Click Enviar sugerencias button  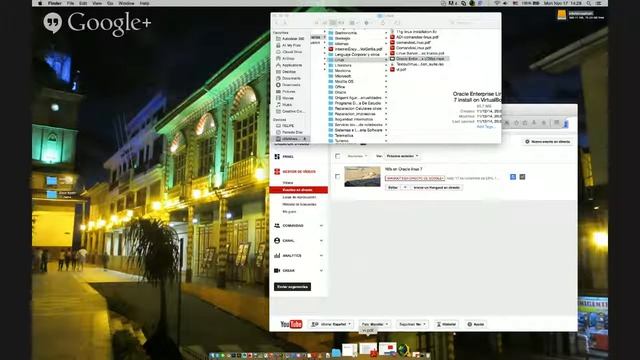tap(292, 287)
